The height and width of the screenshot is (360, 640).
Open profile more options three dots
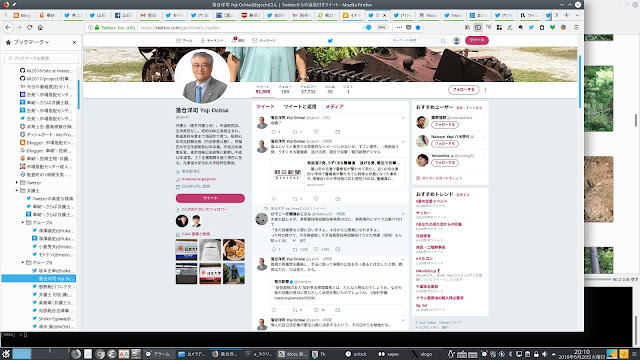point(485,90)
